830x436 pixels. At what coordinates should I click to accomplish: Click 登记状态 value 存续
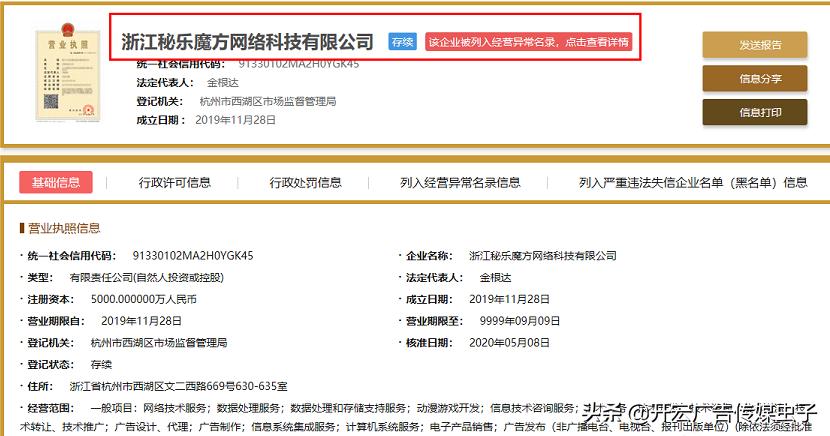[101, 365]
